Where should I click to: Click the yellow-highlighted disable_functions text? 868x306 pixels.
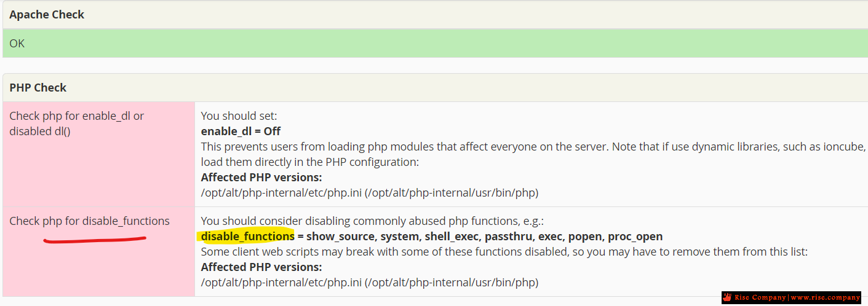[x=247, y=236]
